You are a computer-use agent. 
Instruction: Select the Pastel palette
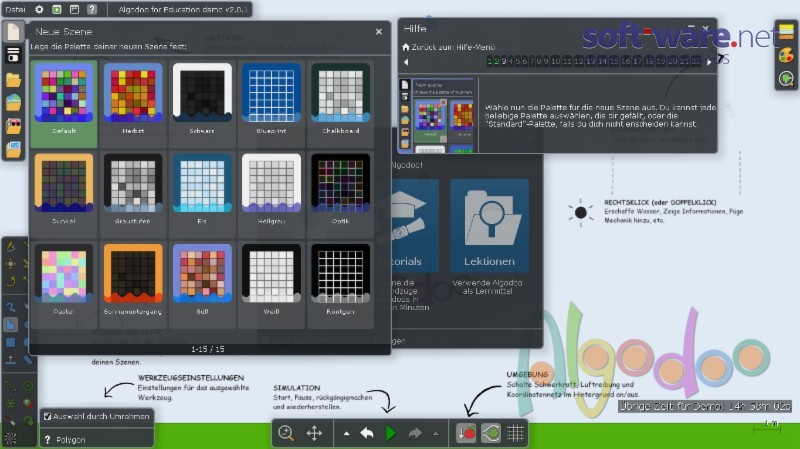(64, 283)
